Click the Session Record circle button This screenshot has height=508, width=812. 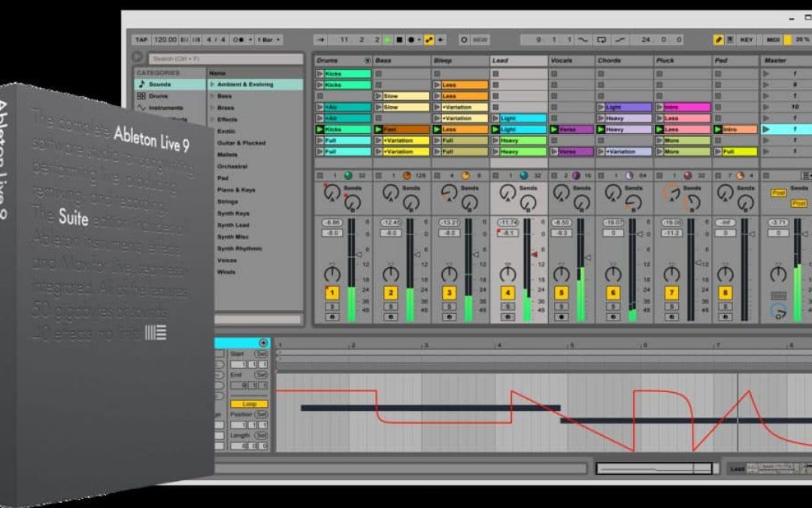463,39
